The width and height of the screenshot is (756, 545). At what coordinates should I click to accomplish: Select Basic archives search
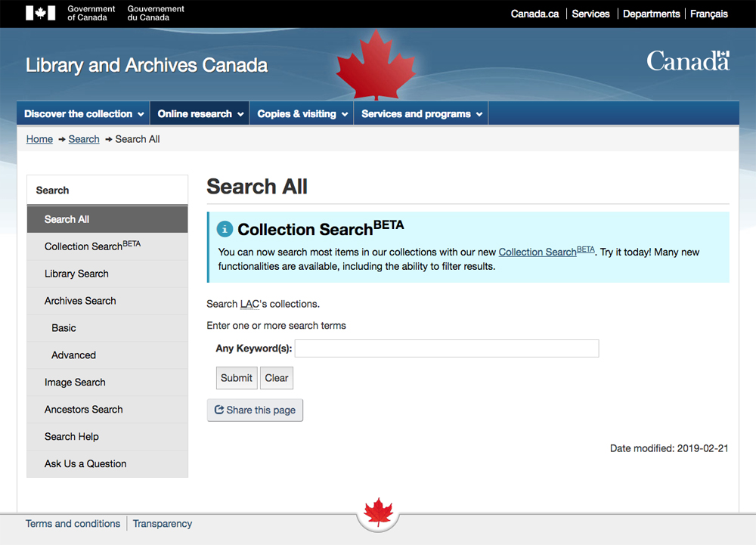(x=107, y=327)
